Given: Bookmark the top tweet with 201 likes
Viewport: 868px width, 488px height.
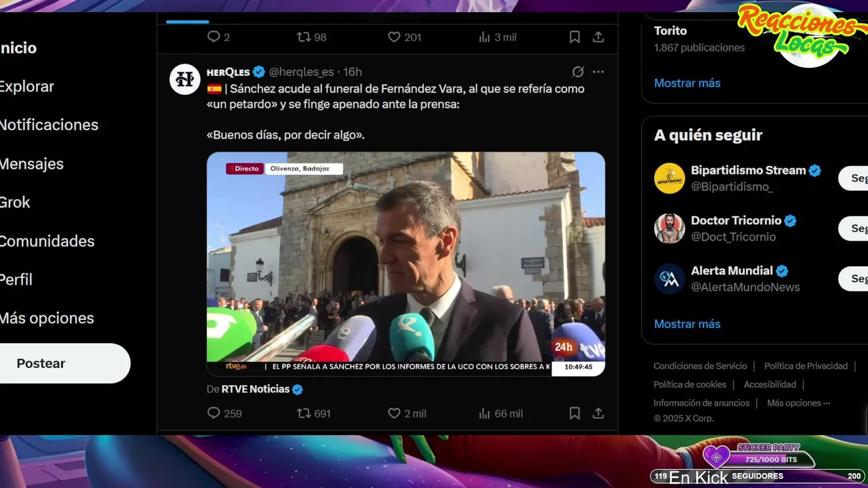Looking at the screenshot, I should pyautogui.click(x=574, y=37).
